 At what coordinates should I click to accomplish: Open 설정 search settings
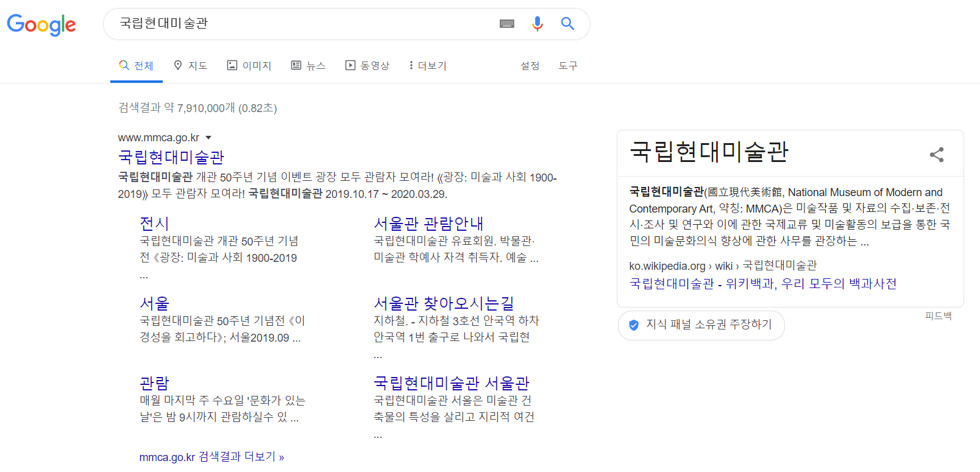530,65
